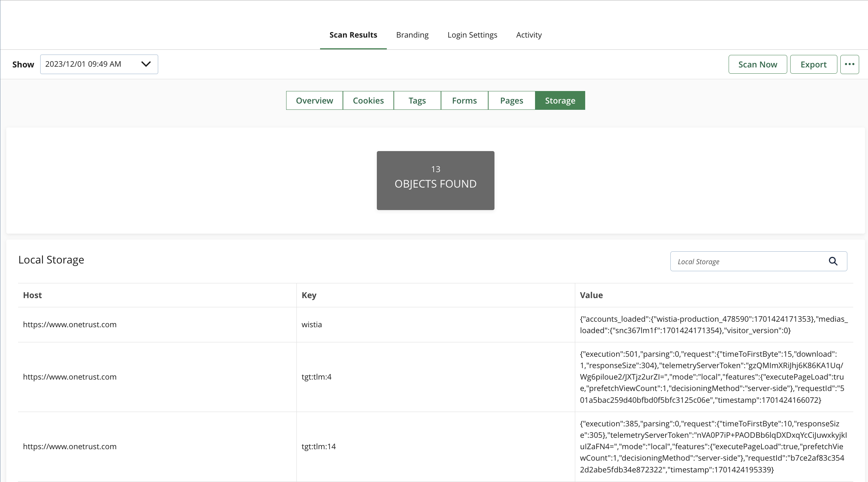868x482 pixels.
Task: View the Pages section
Action: (511, 100)
